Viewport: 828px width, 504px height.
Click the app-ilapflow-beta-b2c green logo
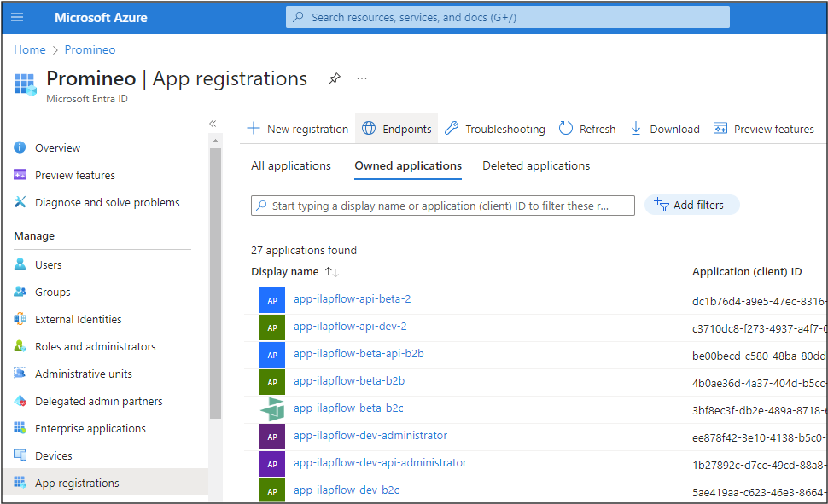[272, 409]
